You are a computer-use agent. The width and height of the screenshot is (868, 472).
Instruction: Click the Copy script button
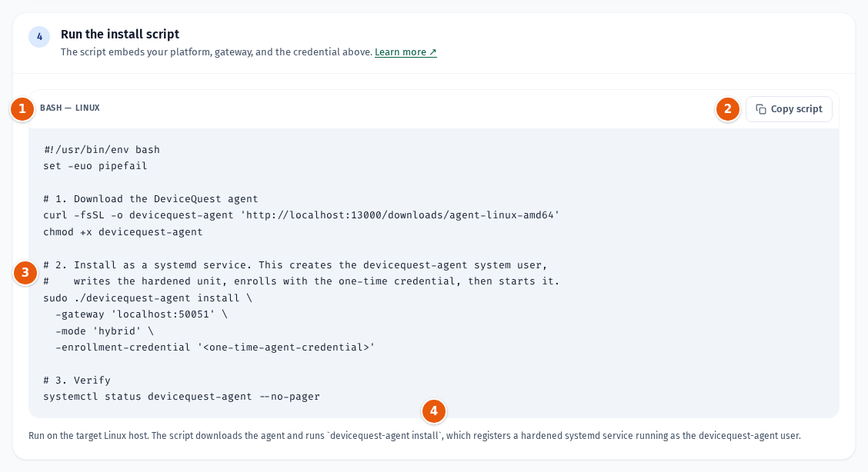(x=788, y=109)
